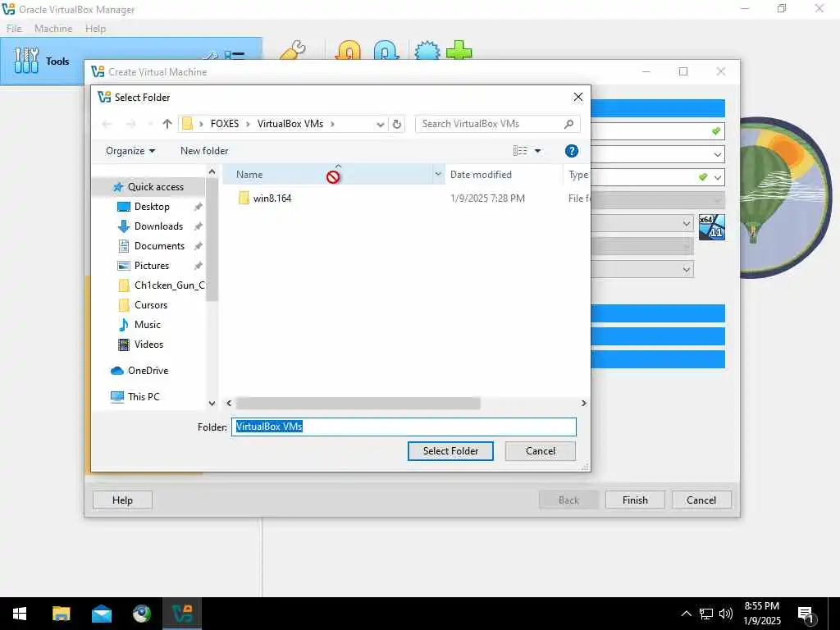Open the Cursors folder in sidebar
The width and height of the screenshot is (840, 630).
[151, 305]
